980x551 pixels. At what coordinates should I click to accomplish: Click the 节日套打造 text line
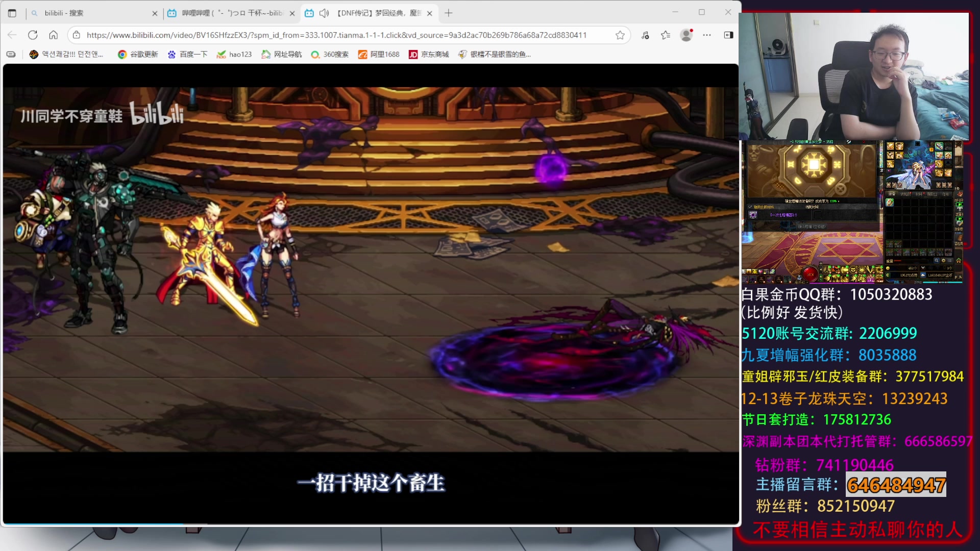click(816, 419)
